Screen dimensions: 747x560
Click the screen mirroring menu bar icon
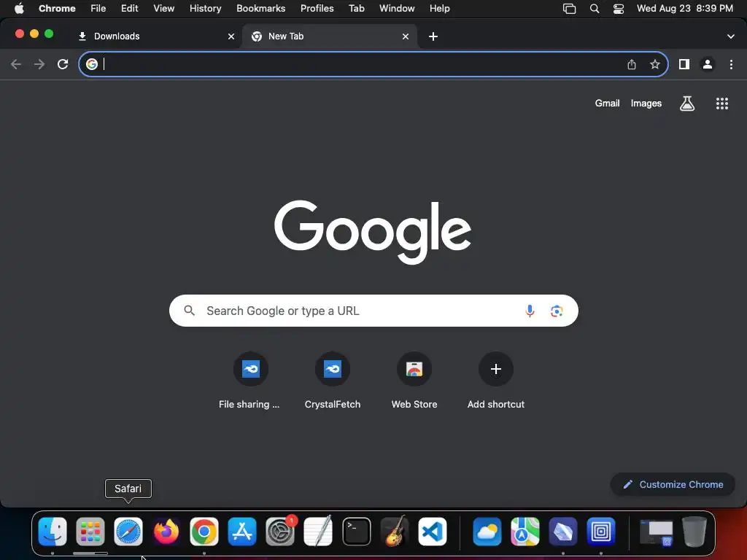tap(569, 8)
